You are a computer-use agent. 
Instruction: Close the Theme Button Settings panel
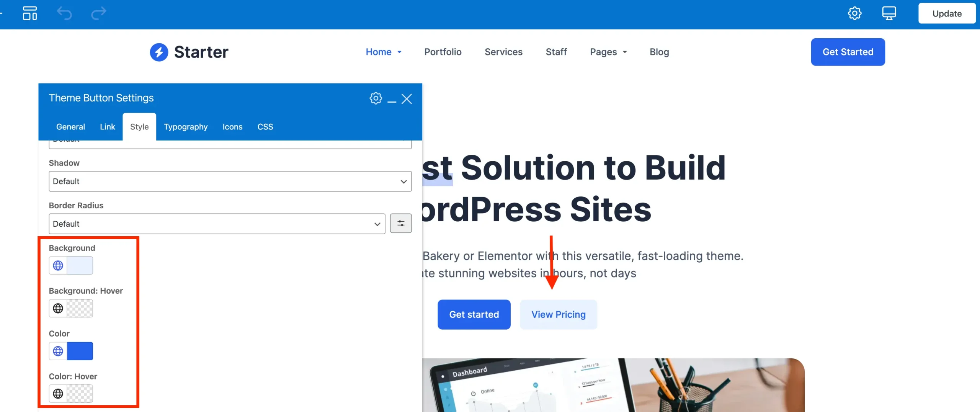pos(407,99)
